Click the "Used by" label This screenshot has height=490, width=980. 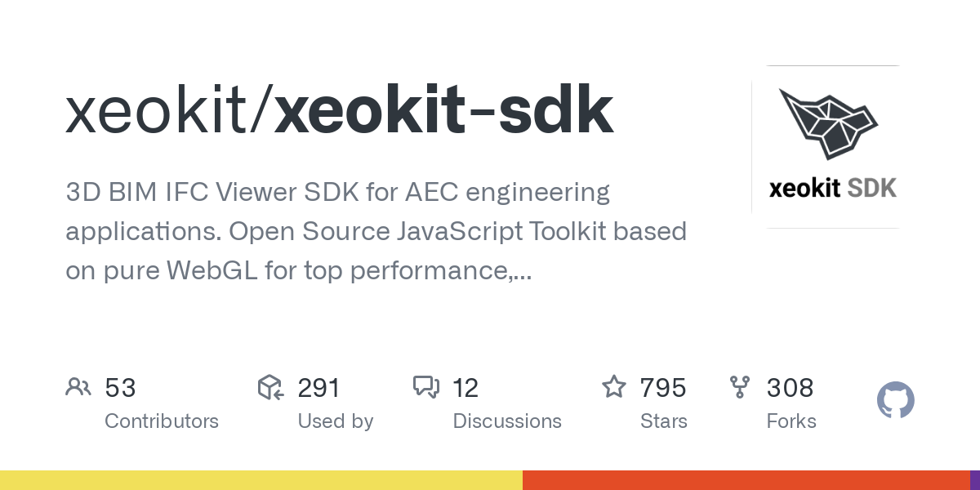point(335,421)
